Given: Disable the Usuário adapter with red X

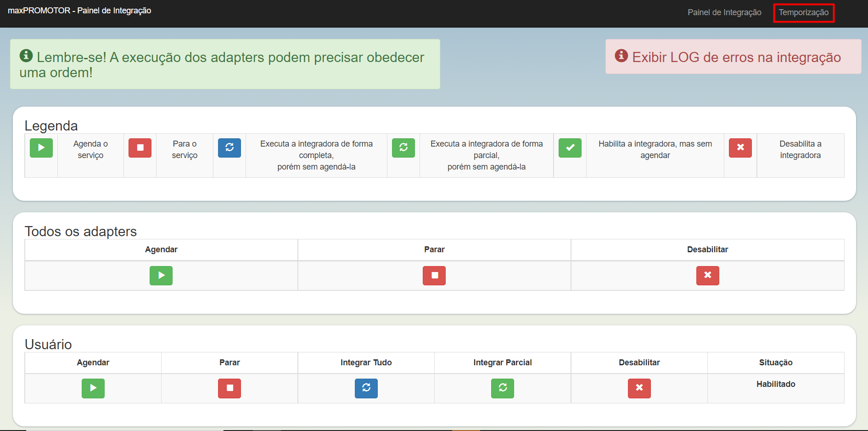Looking at the screenshot, I should click(x=639, y=388).
